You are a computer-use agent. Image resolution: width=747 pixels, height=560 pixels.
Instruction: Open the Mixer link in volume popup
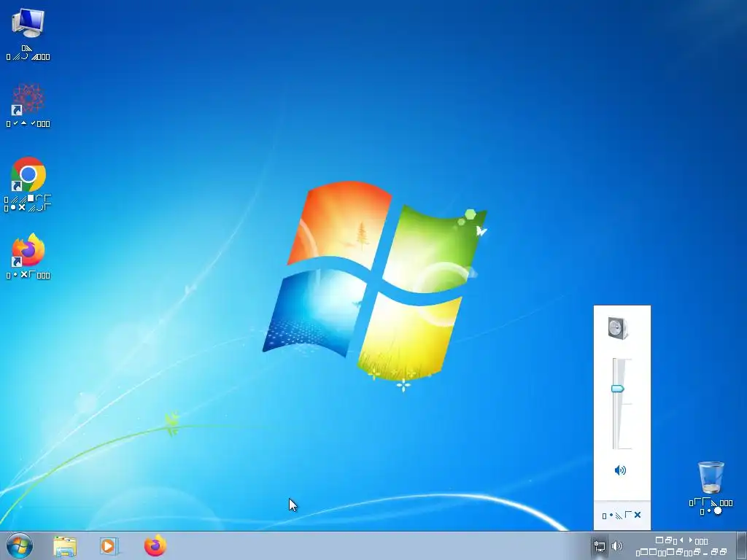(622, 516)
